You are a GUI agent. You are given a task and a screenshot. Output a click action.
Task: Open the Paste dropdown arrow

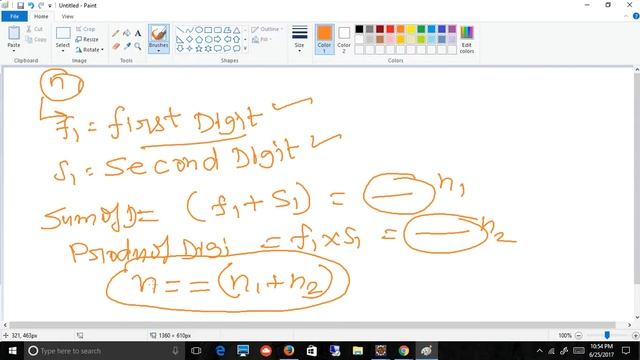click(x=14, y=51)
